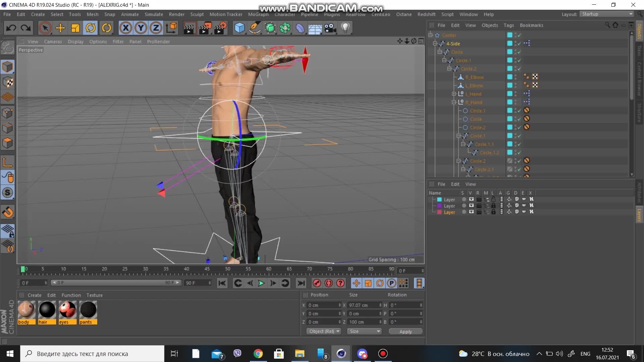
Task: Click the record active objects keyframe button
Action: pos(317,283)
